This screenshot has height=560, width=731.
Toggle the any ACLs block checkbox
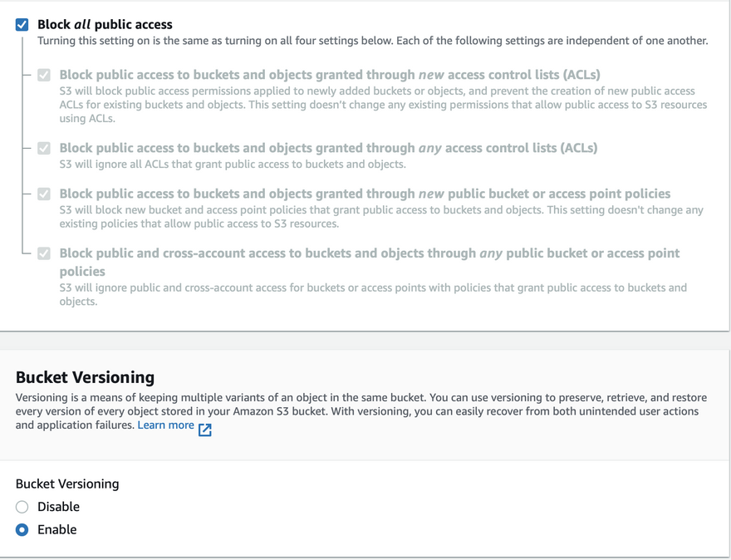44,148
